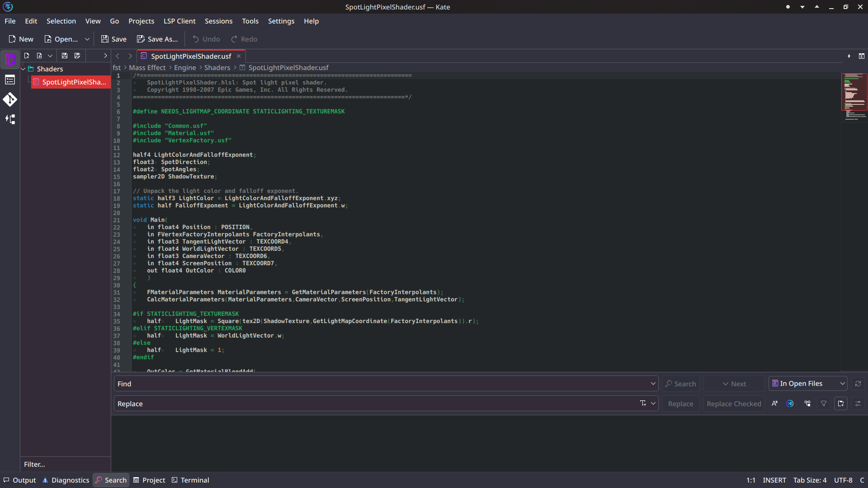Click the add folder icon in search bar

840,404
